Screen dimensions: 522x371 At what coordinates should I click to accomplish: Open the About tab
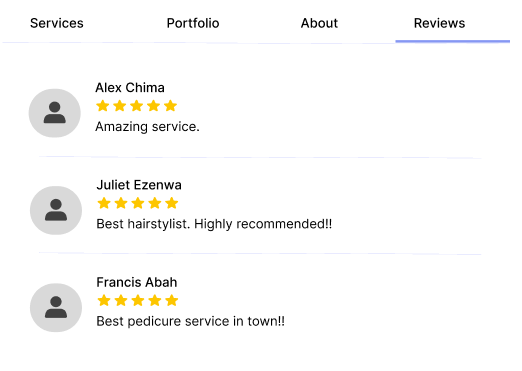[319, 23]
